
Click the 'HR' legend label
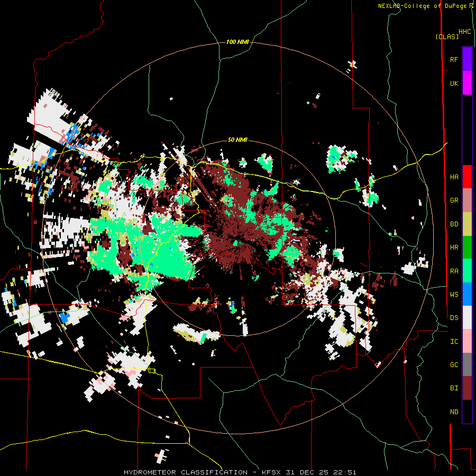pyautogui.click(x=454, y=248)
